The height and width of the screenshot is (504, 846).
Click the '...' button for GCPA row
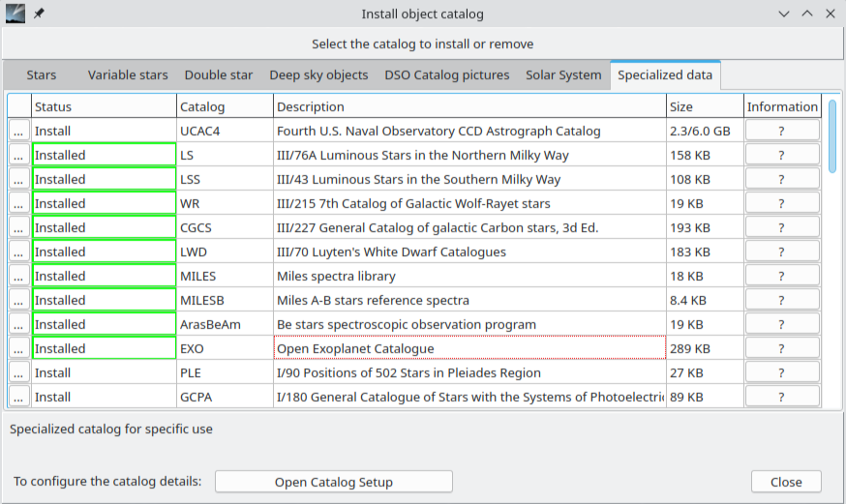point(19,398)
